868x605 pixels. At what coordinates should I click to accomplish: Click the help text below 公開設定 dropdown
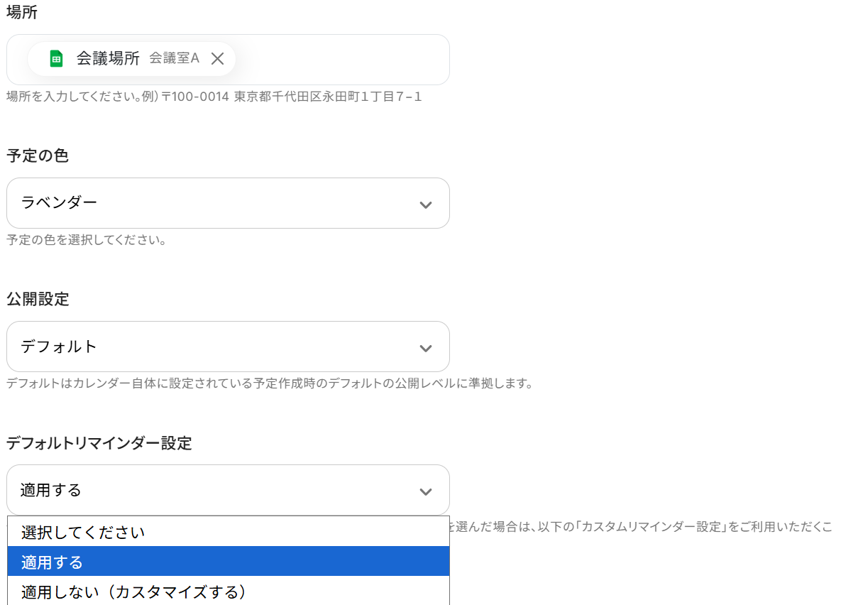(x=270, y=383)
